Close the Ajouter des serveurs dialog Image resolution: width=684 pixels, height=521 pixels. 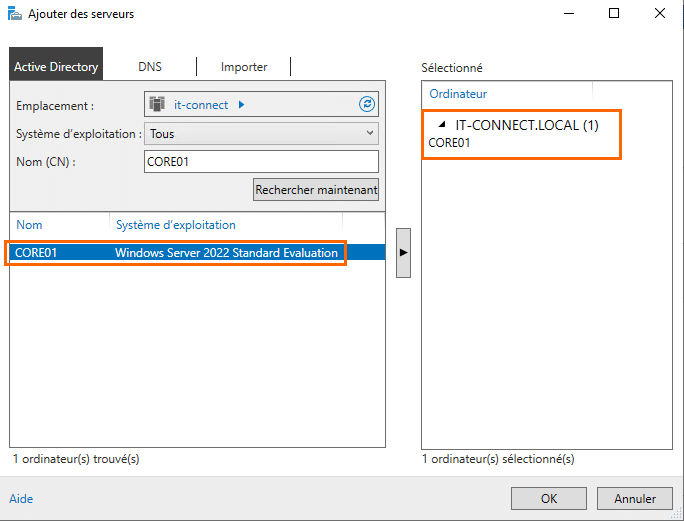(x=660, y=14)
